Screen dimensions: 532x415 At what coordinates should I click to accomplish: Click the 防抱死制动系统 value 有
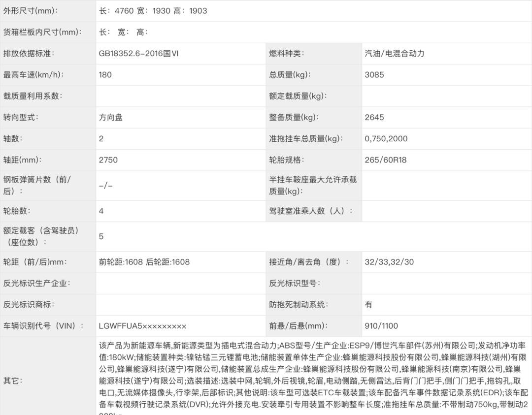(368, 305)
